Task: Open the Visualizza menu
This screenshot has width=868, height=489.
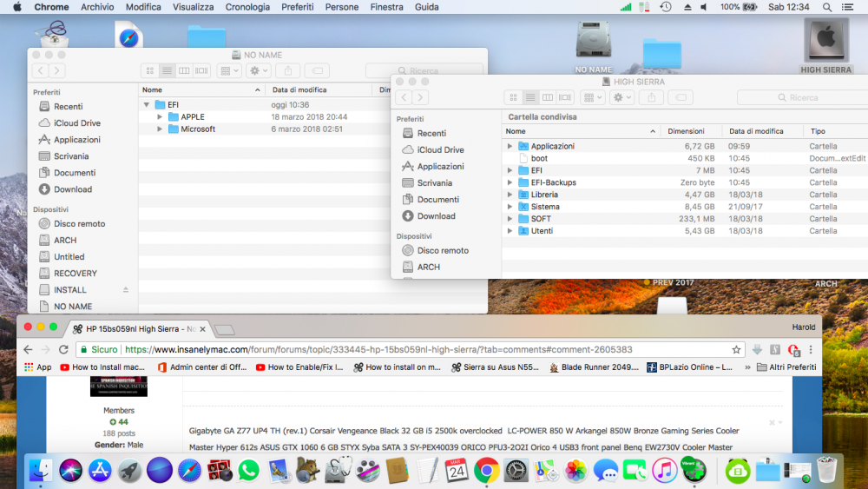Action: (194, 7)
